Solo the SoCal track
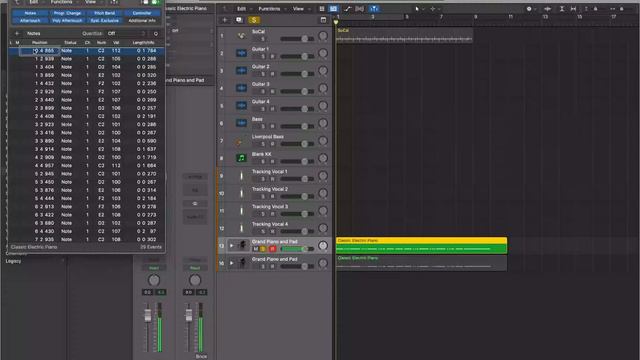This screenshot has height=360, width=640. pos(263,39)
